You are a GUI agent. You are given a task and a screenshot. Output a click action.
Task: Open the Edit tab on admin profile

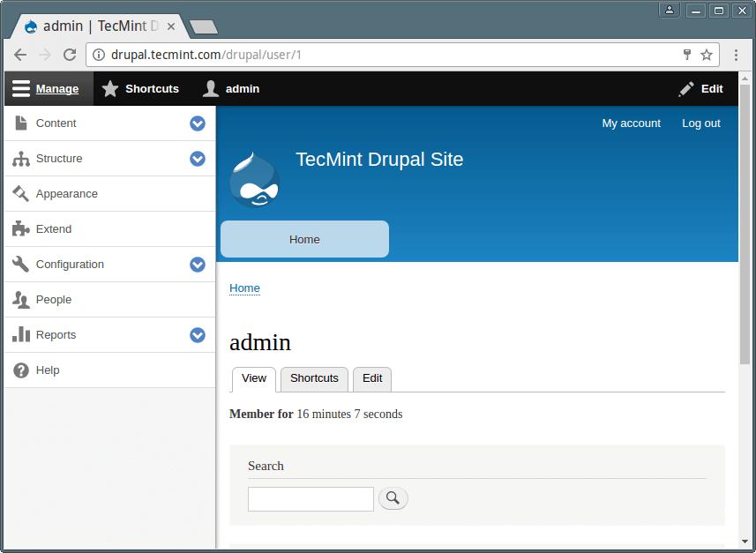click(x=371, y=377)
